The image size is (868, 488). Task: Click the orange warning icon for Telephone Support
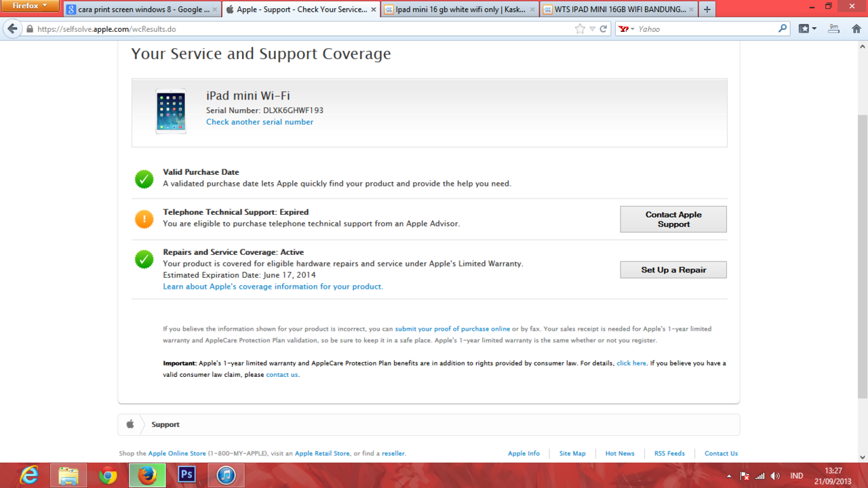click(144, 219)
